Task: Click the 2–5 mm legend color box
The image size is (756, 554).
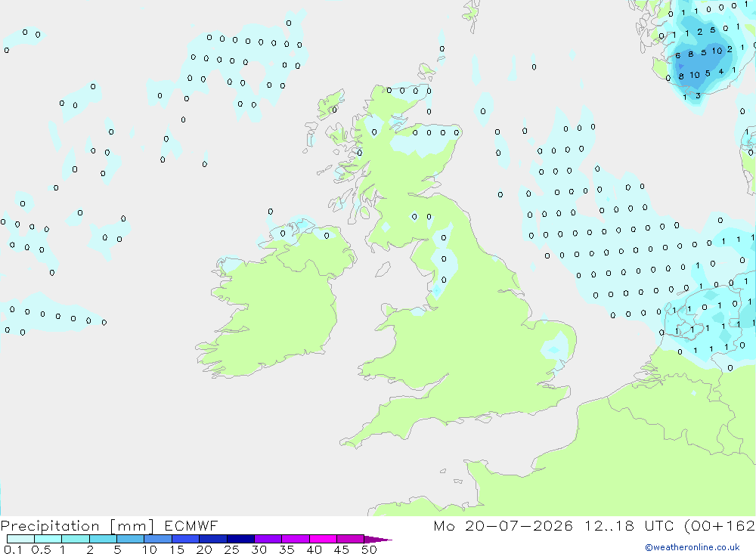Action: tap(103, 539)
